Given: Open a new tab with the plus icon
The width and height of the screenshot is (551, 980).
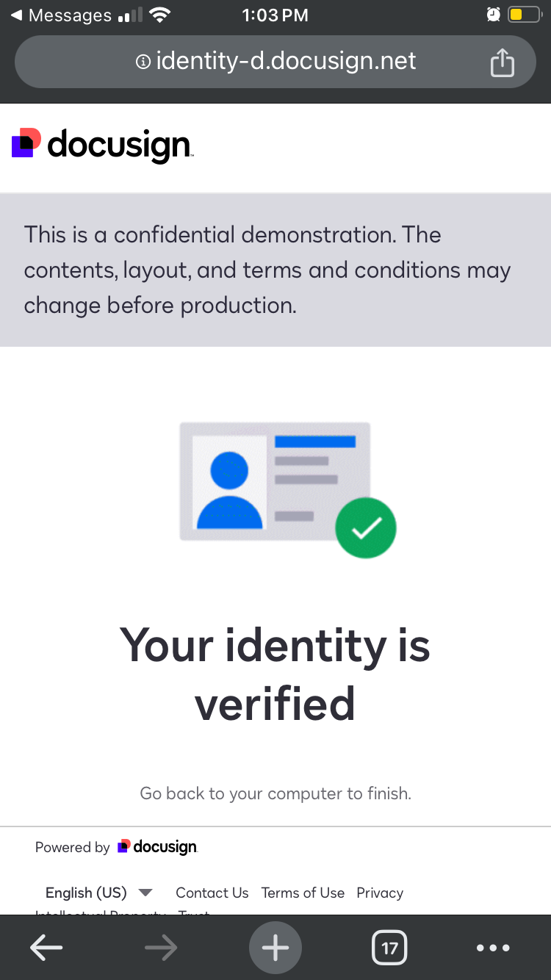Looking at the screenshot, I should [x=275, y=948].
